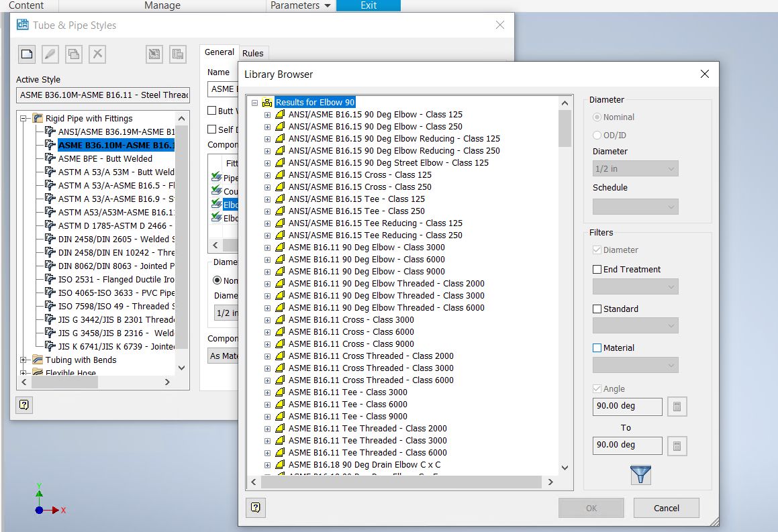Click the Active Style text field
The image size is (778, 532).
(x=103, y=95)
